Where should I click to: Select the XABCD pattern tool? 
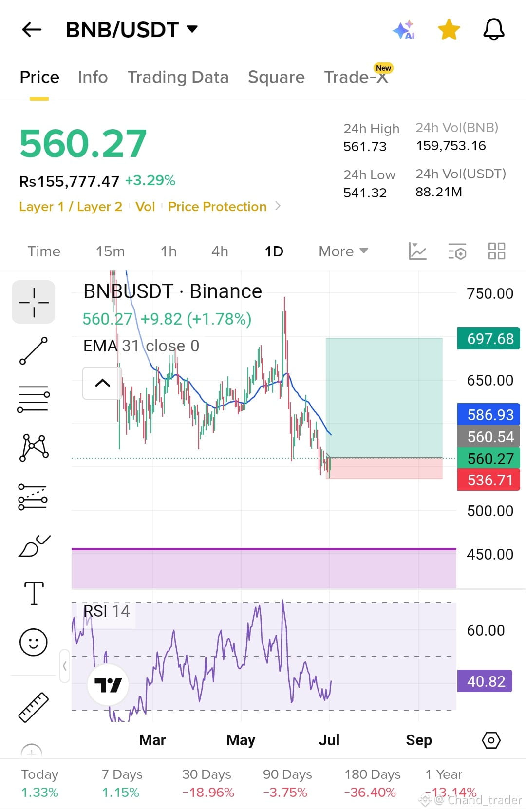pyautogui.click(x=34, y=447)
